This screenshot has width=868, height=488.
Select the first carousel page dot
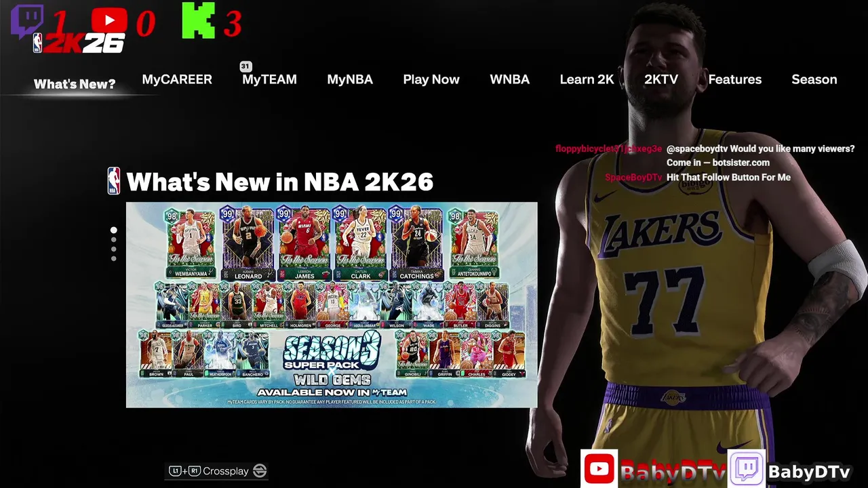coord(113,230)
